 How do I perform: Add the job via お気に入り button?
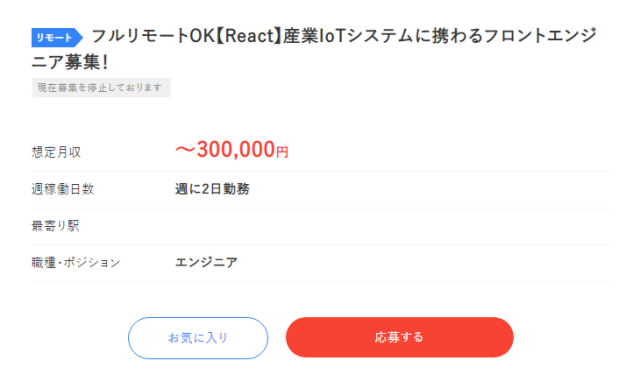pos(198,338)
